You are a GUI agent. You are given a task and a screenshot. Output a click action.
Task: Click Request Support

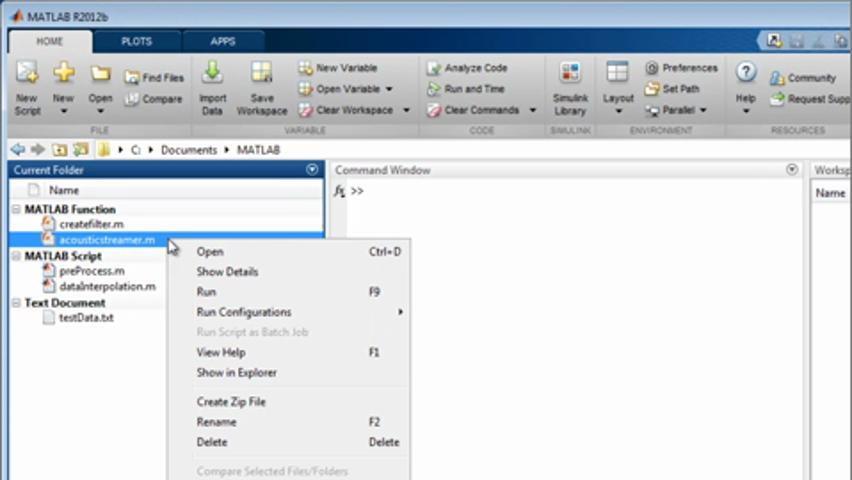811,99
